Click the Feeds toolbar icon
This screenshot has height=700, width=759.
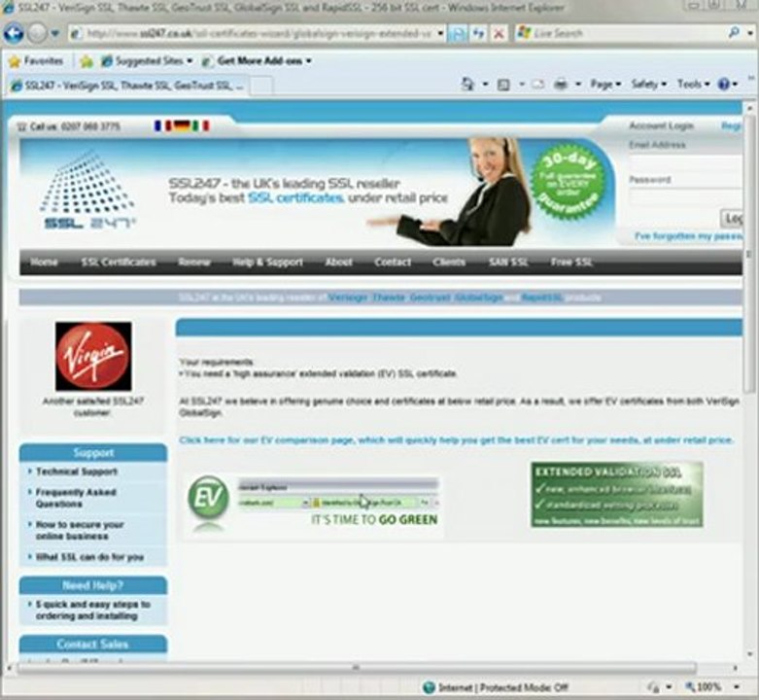[504, 85]
